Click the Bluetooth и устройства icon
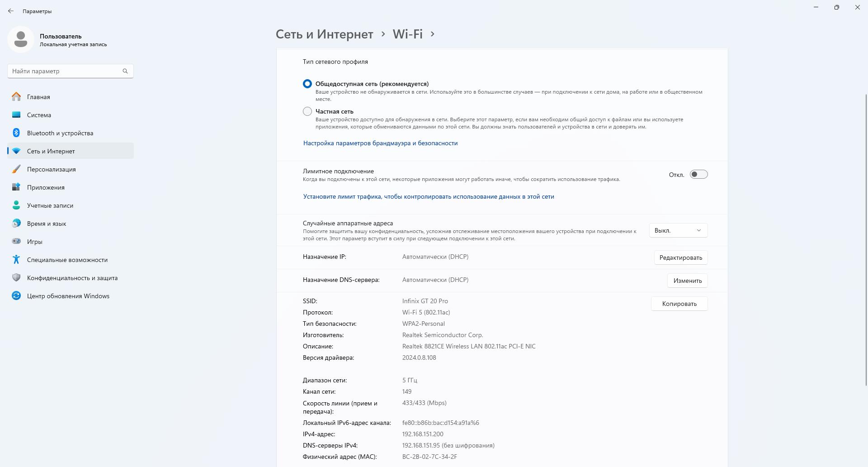The image size is (868, 467). [16, 133]
